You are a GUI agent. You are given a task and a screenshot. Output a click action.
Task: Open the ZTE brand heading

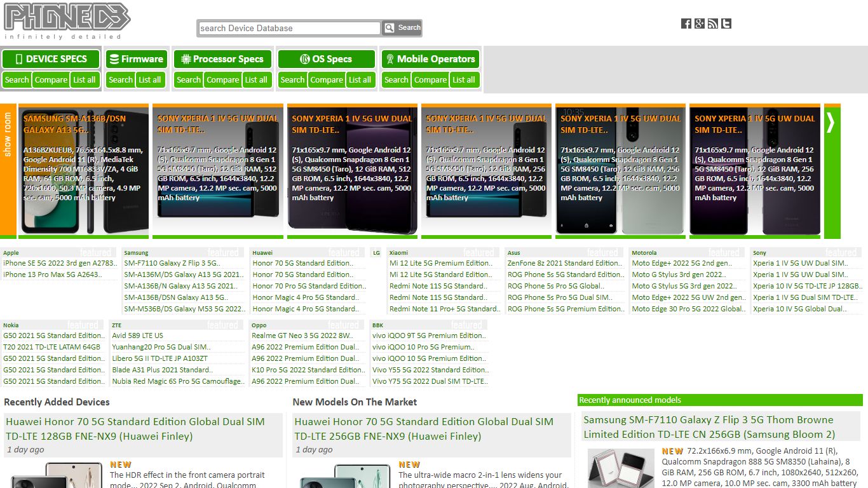click(x=116, y=325)
